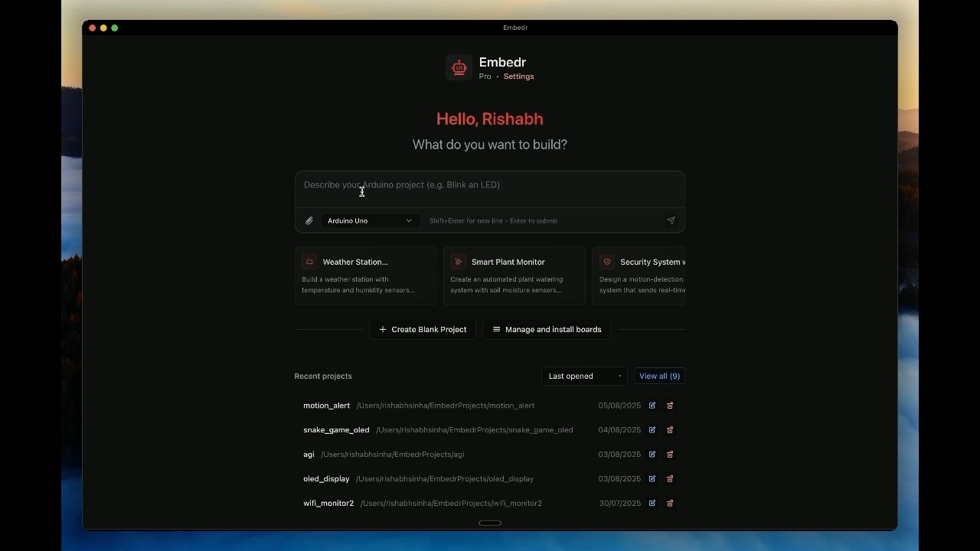Open the Settings link under Embedr

[518, 77]
